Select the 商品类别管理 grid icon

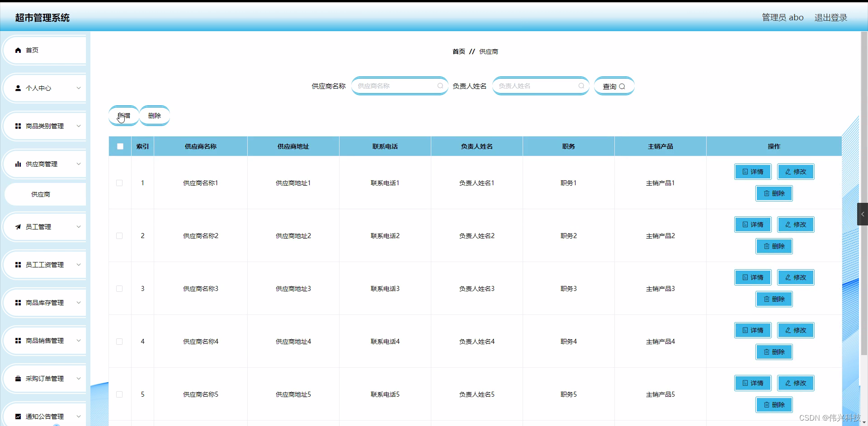(x=18, y=126)
